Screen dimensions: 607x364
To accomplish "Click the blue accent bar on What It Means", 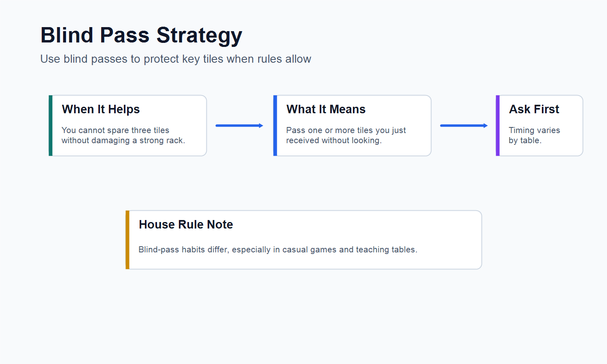I will (x=275, y=125).
